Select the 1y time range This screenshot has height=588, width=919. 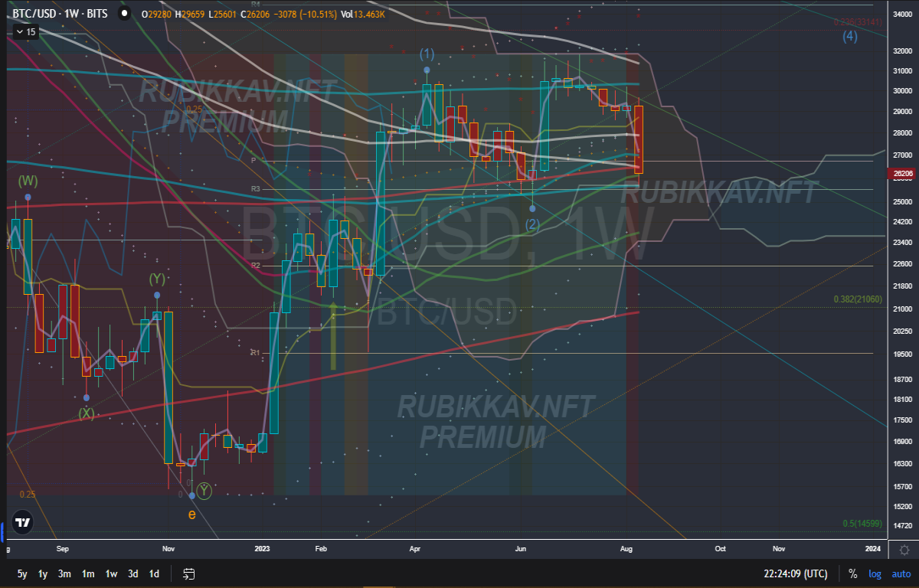[x=44, y=573]
